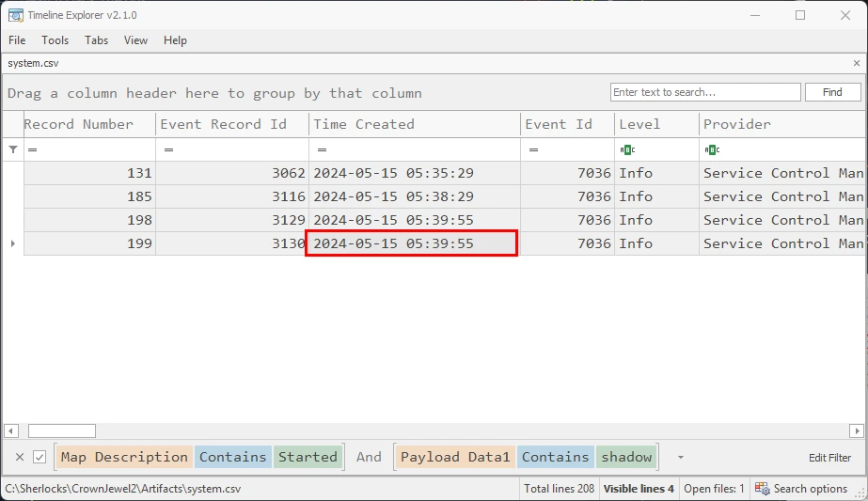
Task: Click the time cell 2024-05-15 05:35:29
Action: tap(415, 173)
